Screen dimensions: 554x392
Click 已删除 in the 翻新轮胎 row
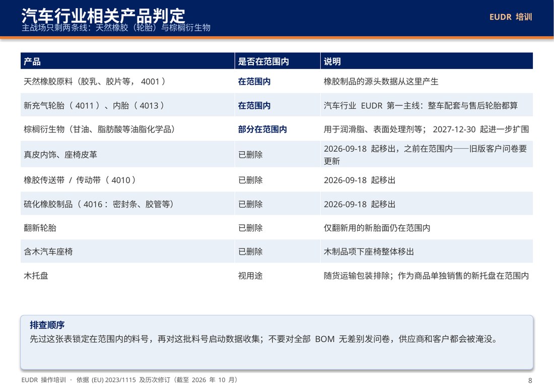(250, 228)
